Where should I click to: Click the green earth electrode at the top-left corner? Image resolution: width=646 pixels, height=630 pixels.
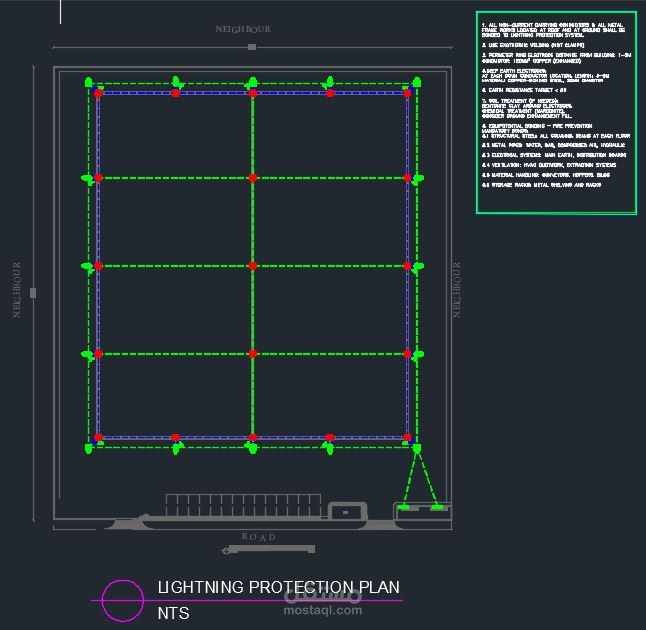point(89,82)
